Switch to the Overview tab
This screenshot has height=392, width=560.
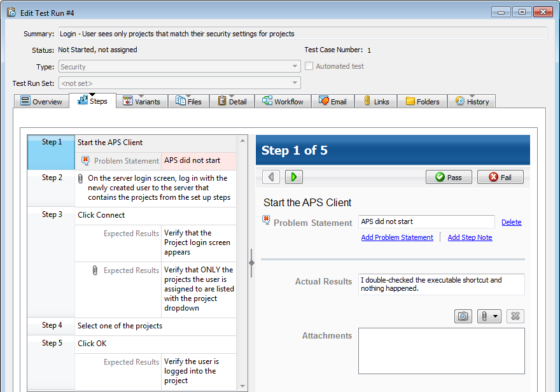tap(41, 101)
